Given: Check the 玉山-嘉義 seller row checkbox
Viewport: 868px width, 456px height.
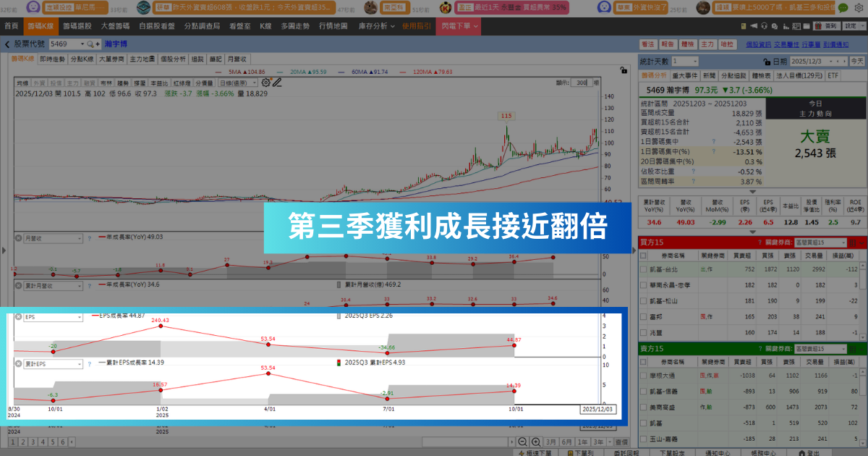Looking at the screenshot, I should coord(644,439).
